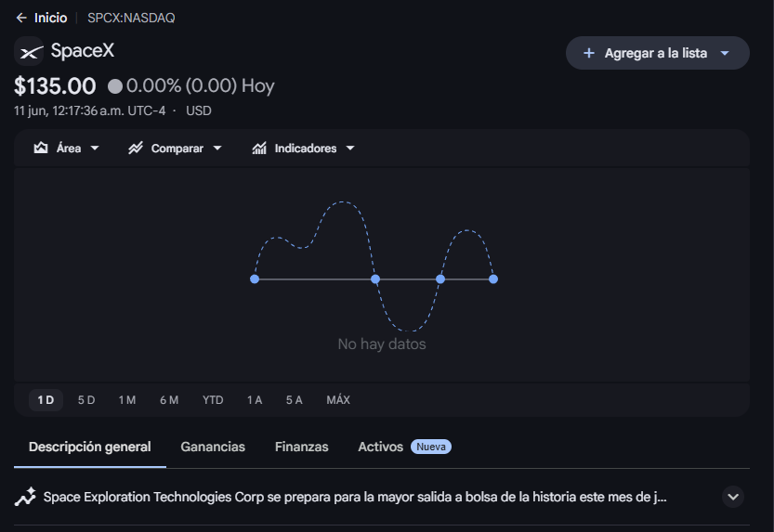Switch to the Activos tab
774x532 pixels.
click(x=381, y=447)
